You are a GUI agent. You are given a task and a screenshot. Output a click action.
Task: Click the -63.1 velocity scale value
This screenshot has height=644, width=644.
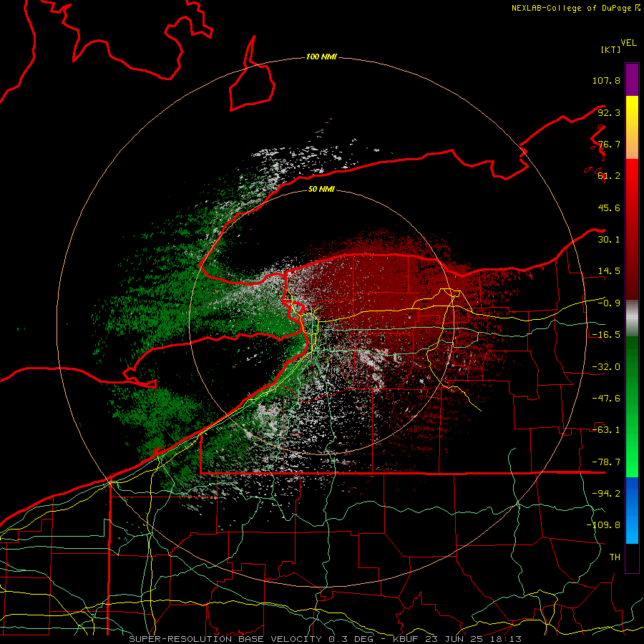point(606,430)
